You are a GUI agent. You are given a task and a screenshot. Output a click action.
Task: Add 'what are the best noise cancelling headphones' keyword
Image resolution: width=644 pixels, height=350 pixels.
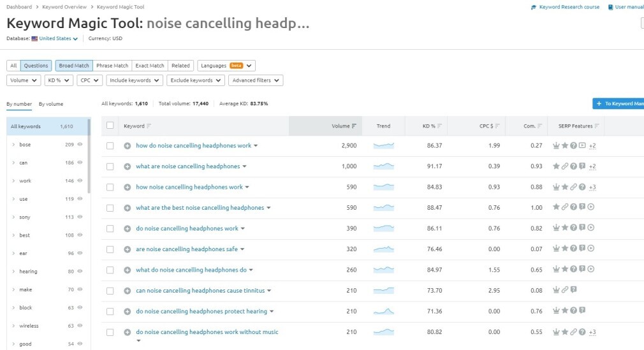click(128, 208)
